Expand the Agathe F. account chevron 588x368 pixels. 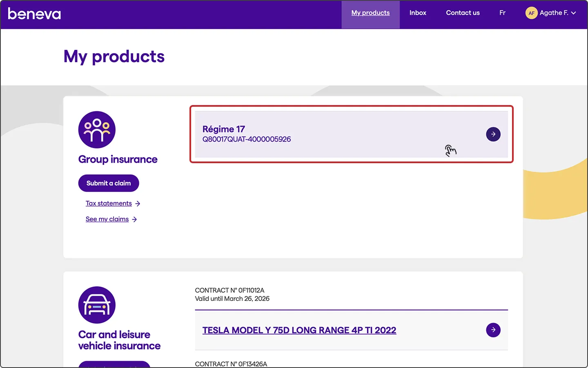[x=574, y=13]
